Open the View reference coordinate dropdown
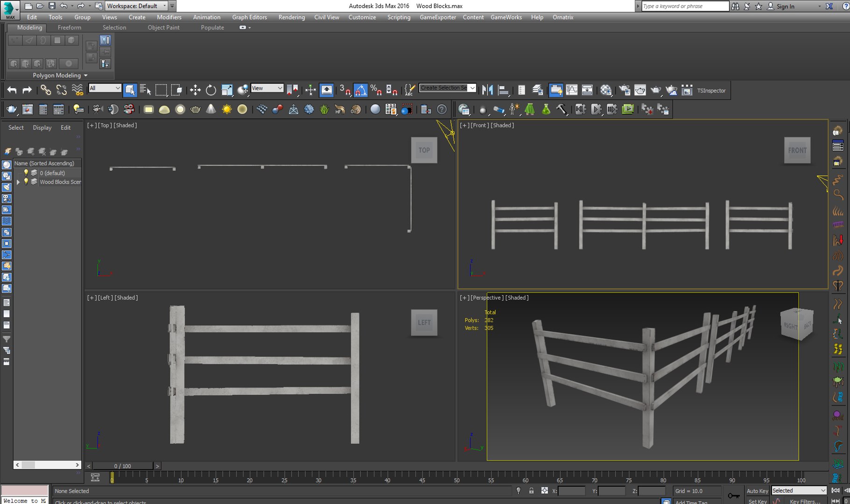 (x=267, y=88)
